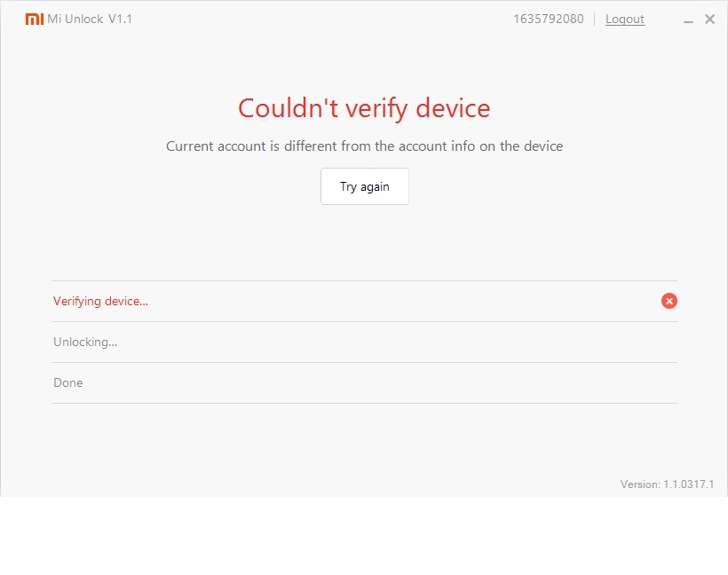Image resolution: width=728 pixels, height=575 pixels.
Task: Log out via the Logout link
Action: 625,19
